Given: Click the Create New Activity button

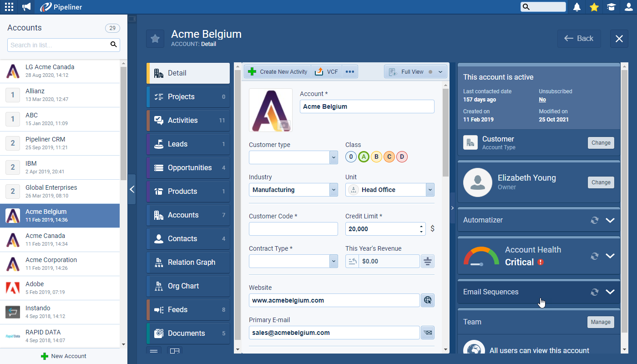Looking at the screenshot, I should pyautogui.click(x=278, y=72).
